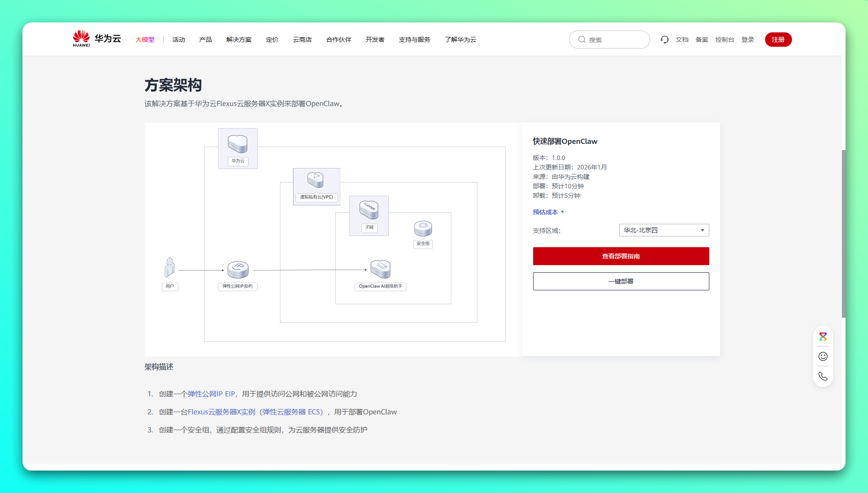
Task: Click the 一键部署 button
Action: [621, 281]
